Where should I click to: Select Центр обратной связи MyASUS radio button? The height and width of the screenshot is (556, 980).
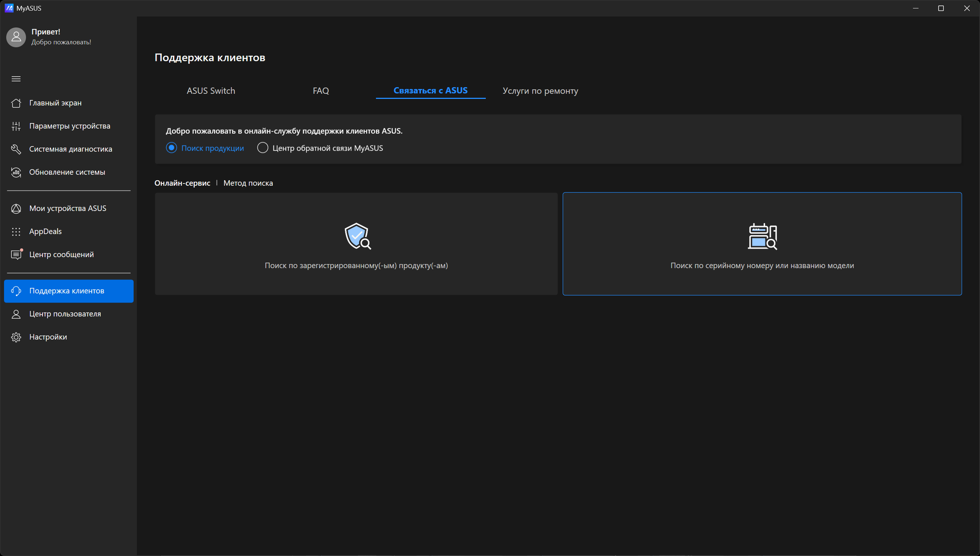pyautogui.click(x=262, y=148)
